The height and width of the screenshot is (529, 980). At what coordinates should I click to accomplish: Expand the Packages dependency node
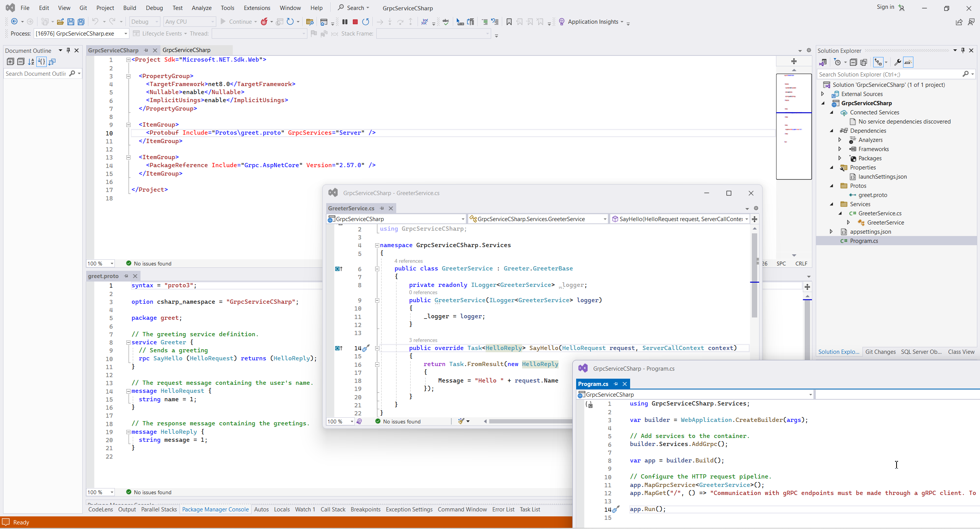tap(840, 158)
